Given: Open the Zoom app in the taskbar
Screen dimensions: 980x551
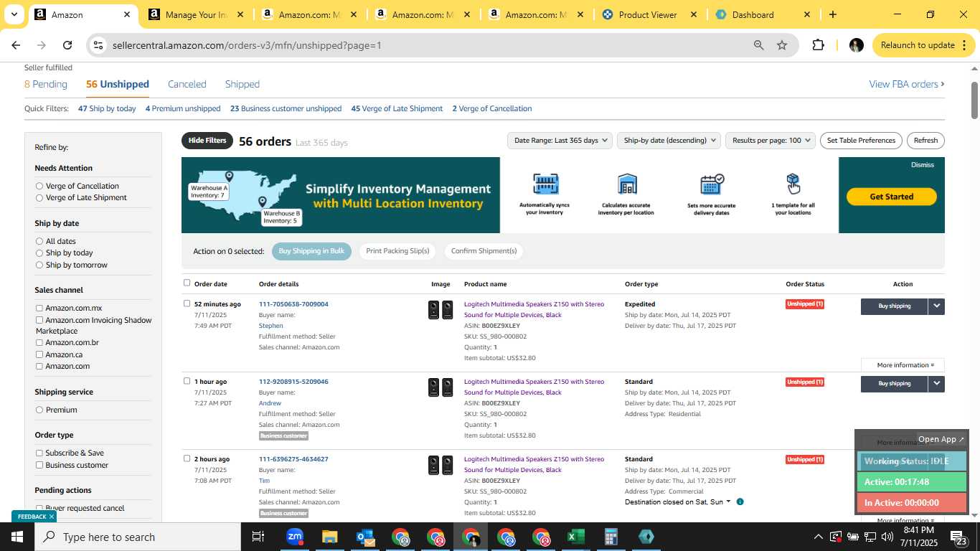Looking at the screenshot, I should (x=294, y=537).
